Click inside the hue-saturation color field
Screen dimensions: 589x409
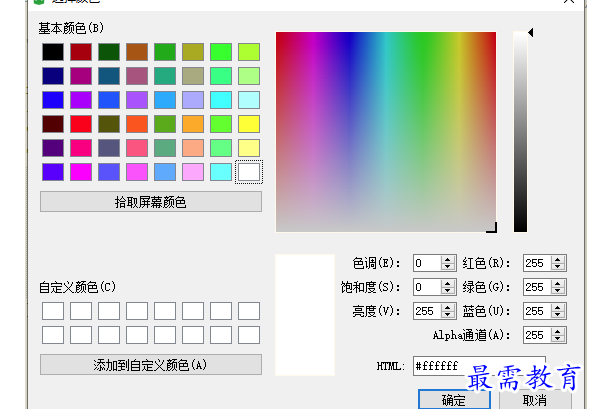386,132
